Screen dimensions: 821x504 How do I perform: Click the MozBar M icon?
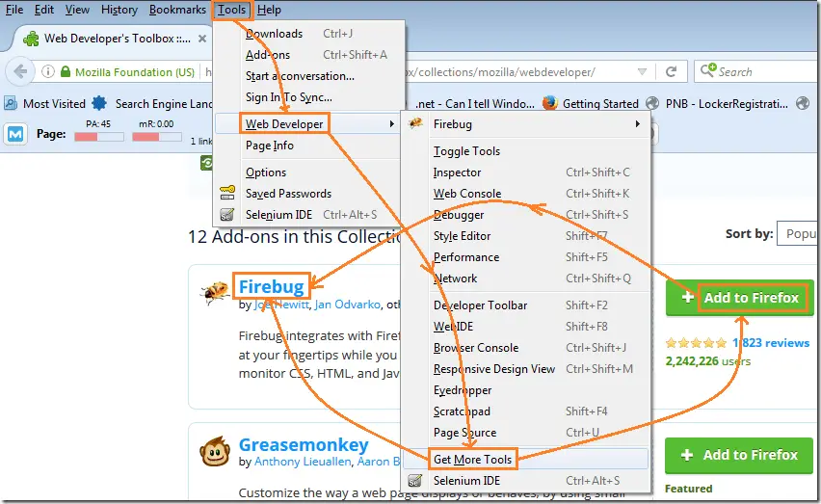(x=15, y=134)
